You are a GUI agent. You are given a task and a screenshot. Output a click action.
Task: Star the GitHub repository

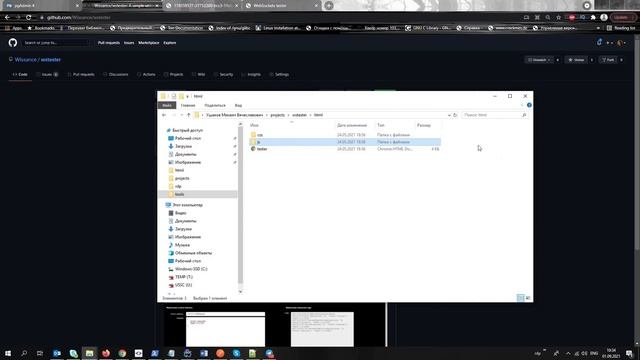coord(576,60)
